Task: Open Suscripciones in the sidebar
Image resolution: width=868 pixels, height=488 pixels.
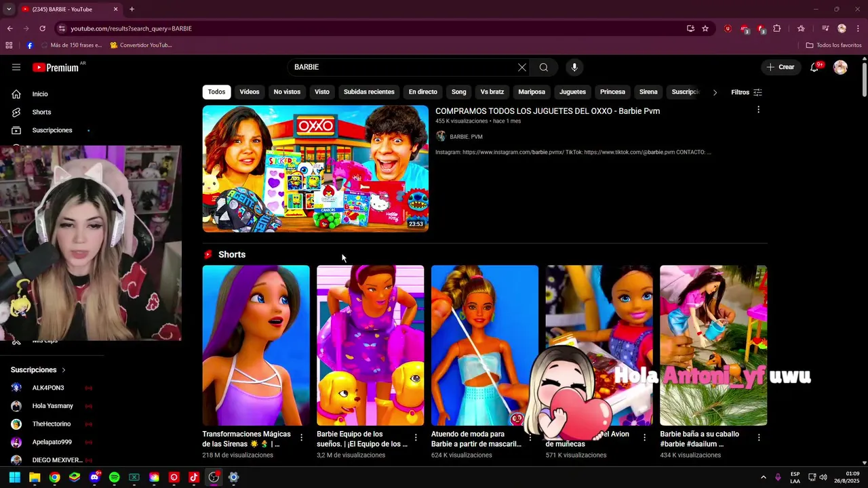Action: (x=52, y=130)
